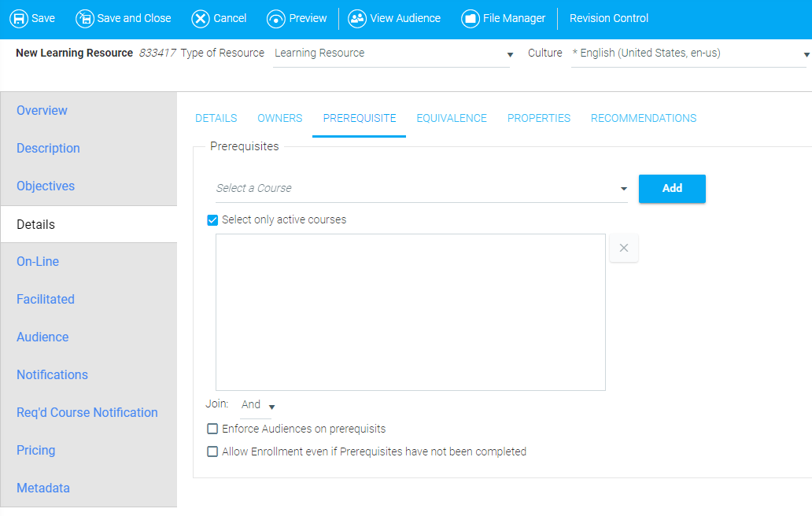Screen dimensions: 812x516
Task: Open Revision Control
Action: [609, 18]
